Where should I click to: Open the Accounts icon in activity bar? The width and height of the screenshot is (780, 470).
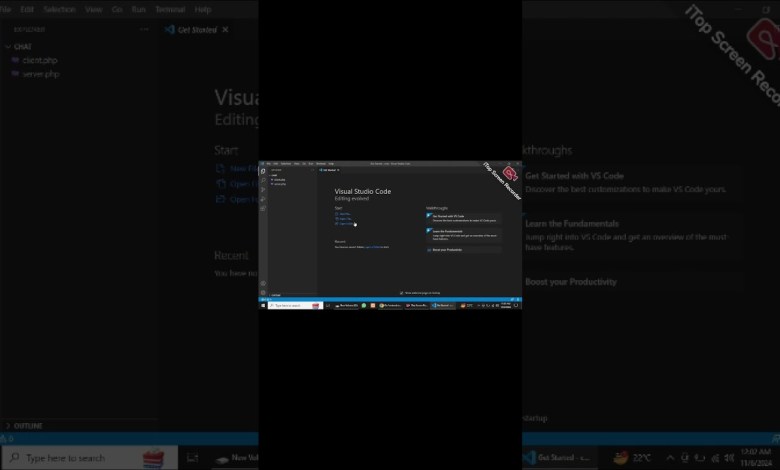pos(263,283)
